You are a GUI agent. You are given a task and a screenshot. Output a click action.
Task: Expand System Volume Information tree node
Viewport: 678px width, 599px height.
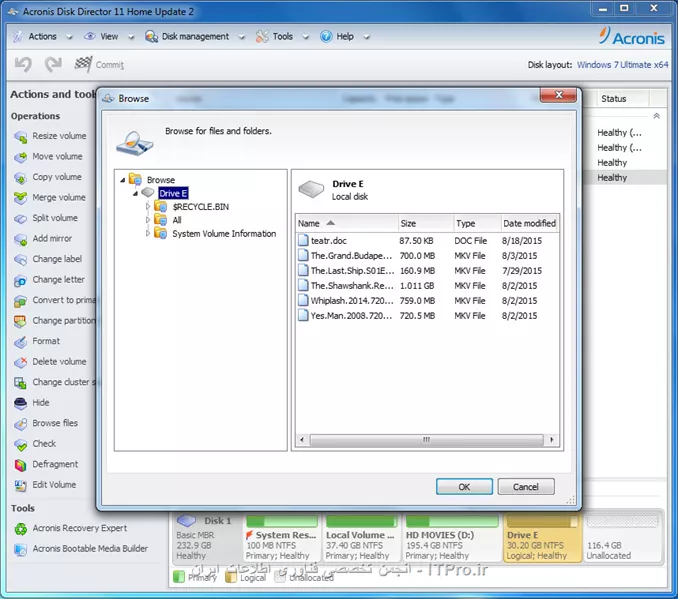click(148, 234)
